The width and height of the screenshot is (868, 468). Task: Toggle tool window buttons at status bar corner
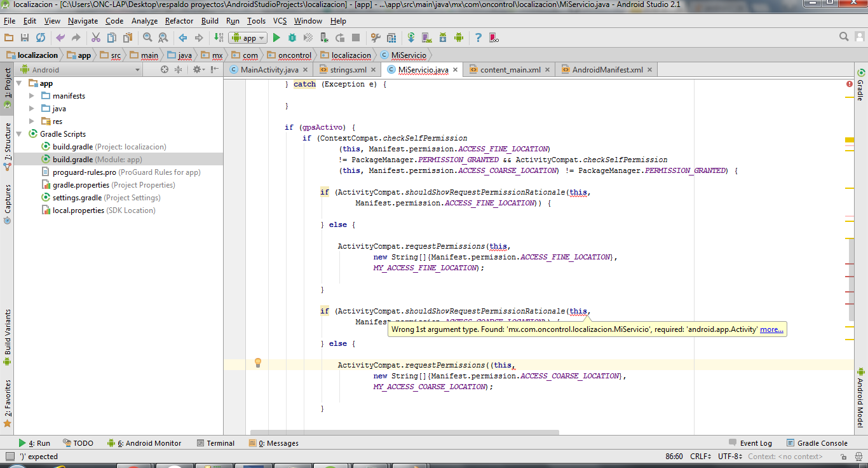pyautogui.click(x=10, y=456)
